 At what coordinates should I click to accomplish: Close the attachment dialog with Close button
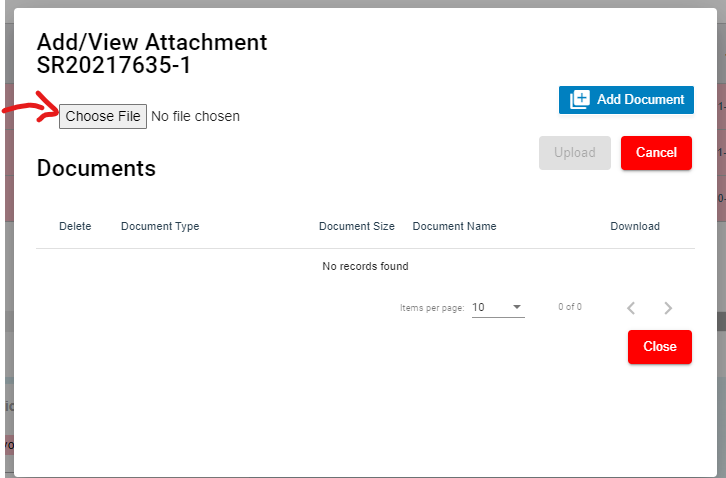tap(659, 347)
